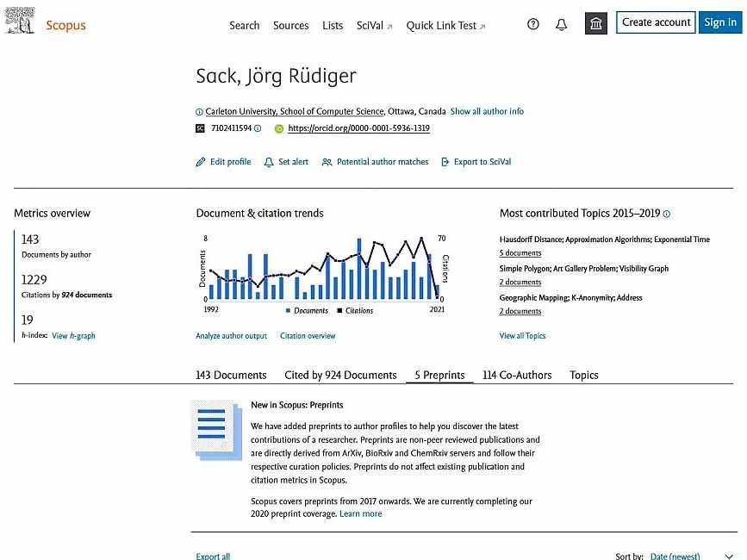
Task: Open the Learn more link about preprints
Action: (x=360, y=513)
